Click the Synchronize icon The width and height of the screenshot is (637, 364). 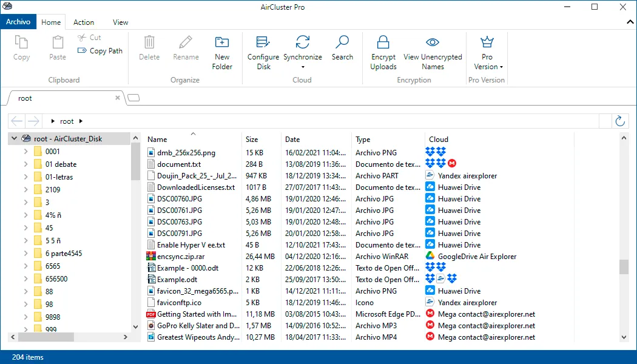[303, 42]
